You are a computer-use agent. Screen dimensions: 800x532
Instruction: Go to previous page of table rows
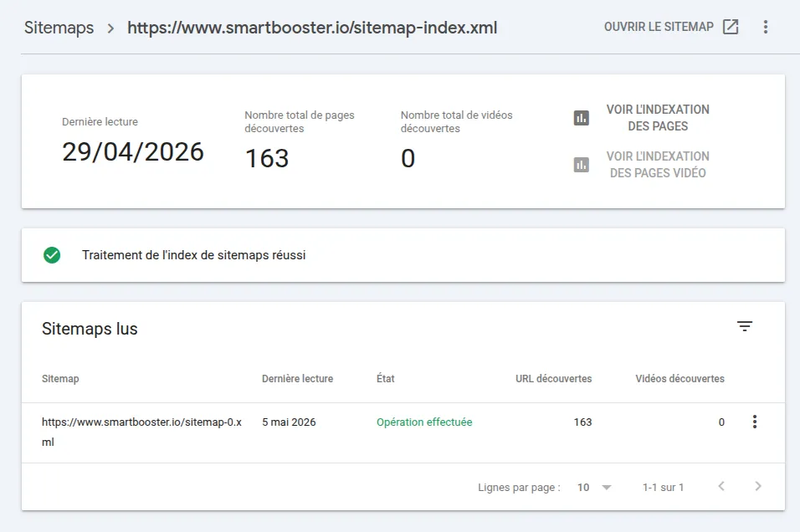721,486
